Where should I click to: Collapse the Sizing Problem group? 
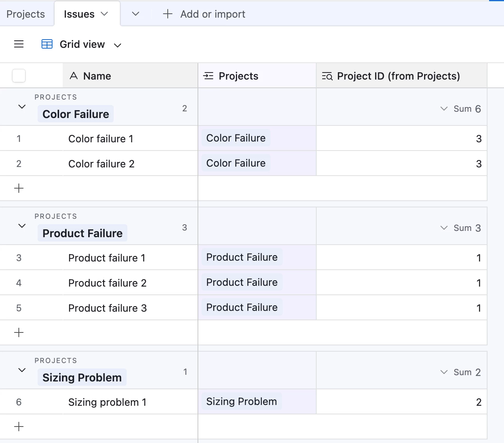pos(22,370)
